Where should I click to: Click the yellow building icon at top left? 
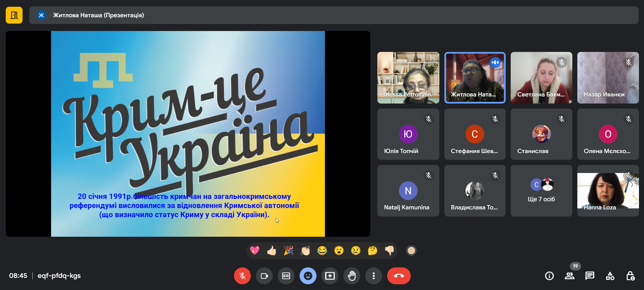14,15
